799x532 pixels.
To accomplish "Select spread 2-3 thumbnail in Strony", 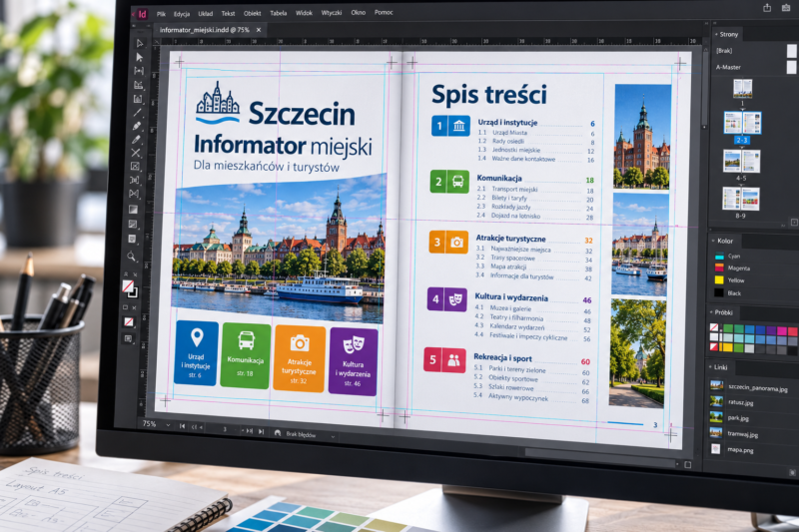I will point(742,123).
